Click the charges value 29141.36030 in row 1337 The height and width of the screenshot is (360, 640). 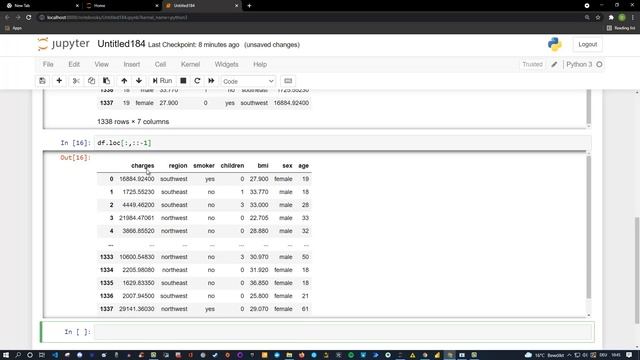(137, 309)
